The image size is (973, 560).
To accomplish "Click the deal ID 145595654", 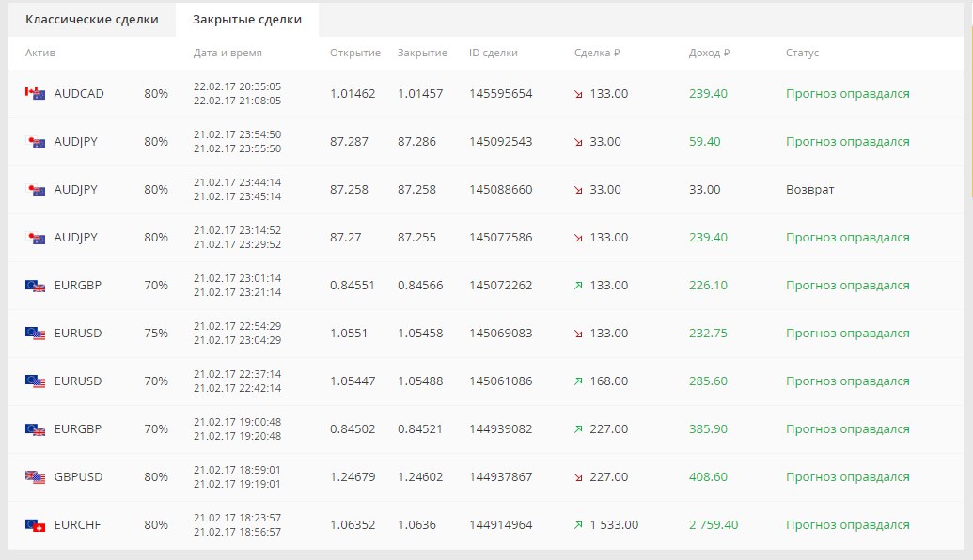I will [x=500, y=94].
